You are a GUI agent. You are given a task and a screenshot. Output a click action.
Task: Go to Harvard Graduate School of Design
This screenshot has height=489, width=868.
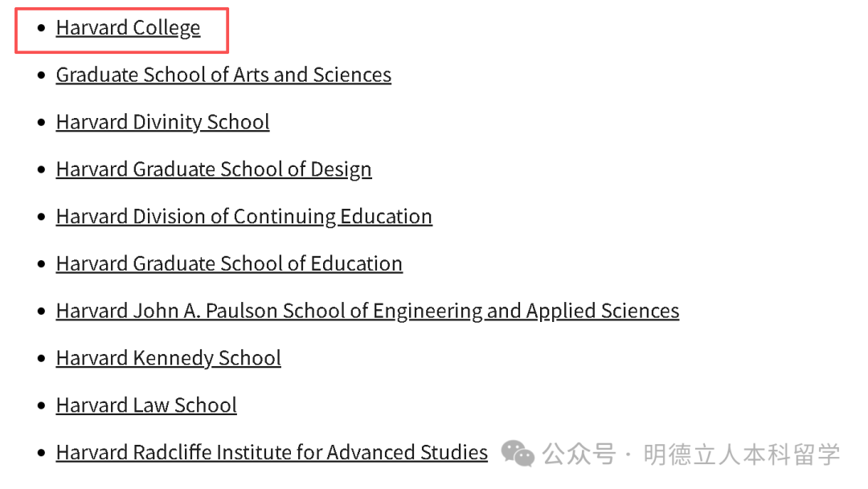click(x=214, y=170)
